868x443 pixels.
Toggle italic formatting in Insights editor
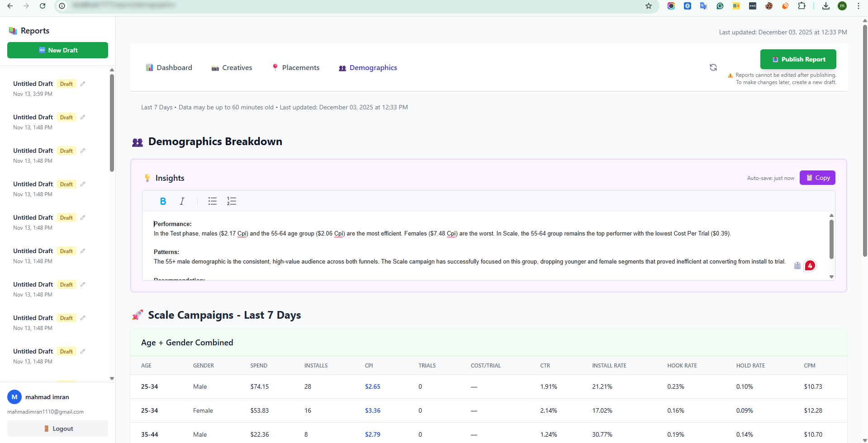182,201
